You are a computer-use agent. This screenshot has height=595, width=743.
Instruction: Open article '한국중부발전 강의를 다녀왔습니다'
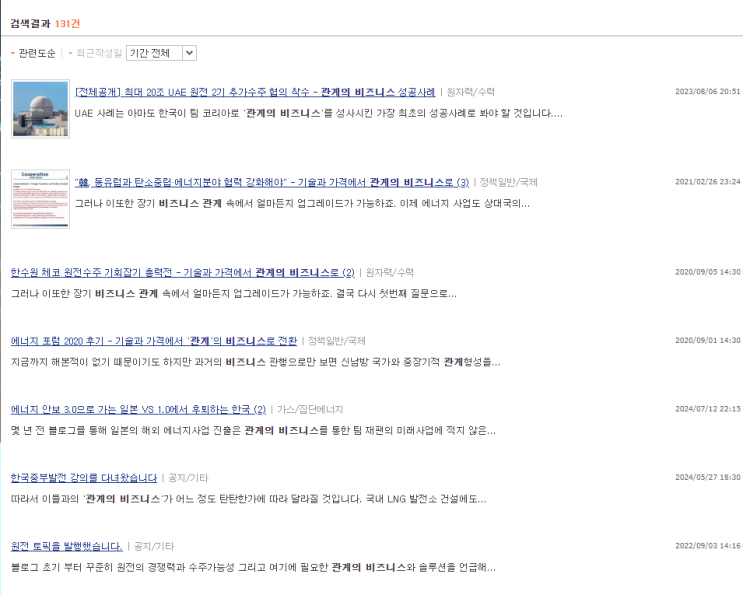pos(84,478)
